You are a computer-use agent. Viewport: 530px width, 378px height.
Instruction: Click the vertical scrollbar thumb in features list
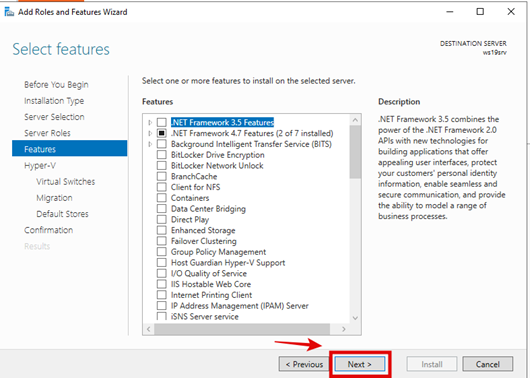point(355,152)
